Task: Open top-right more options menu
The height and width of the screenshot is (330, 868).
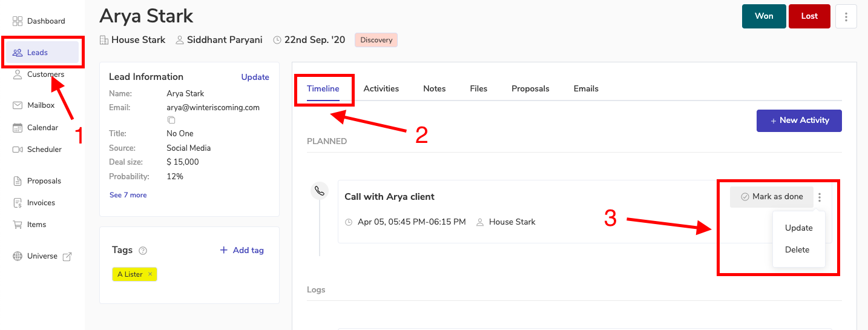Action: pyautogui.click(x=846, y=16)
